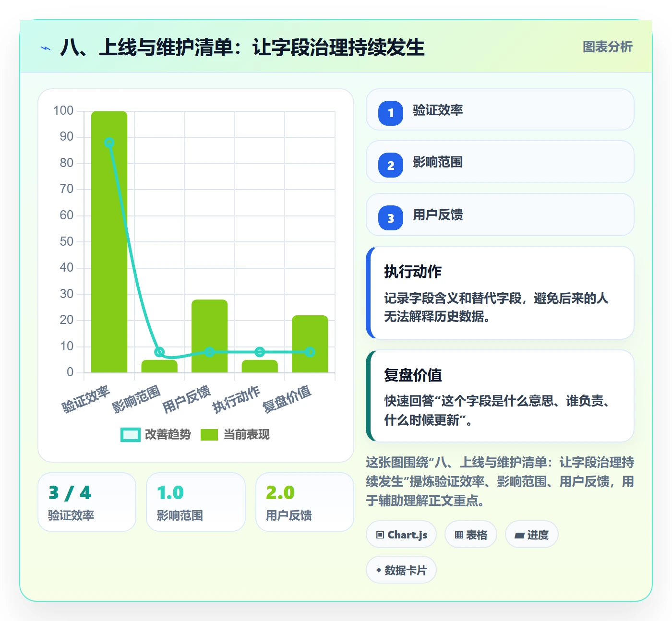Open the 影响范围 list item
The image size is (672, 621).
[x=500, y=162]
